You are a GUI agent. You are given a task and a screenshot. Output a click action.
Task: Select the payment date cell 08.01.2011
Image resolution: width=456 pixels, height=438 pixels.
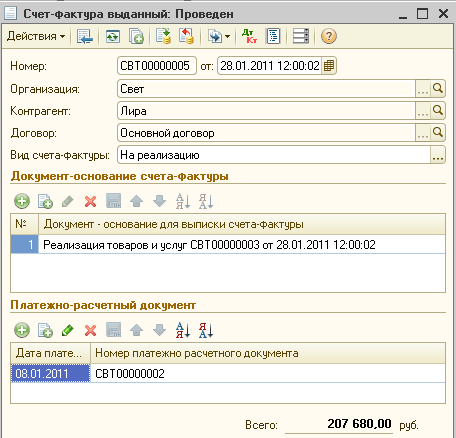50,373
